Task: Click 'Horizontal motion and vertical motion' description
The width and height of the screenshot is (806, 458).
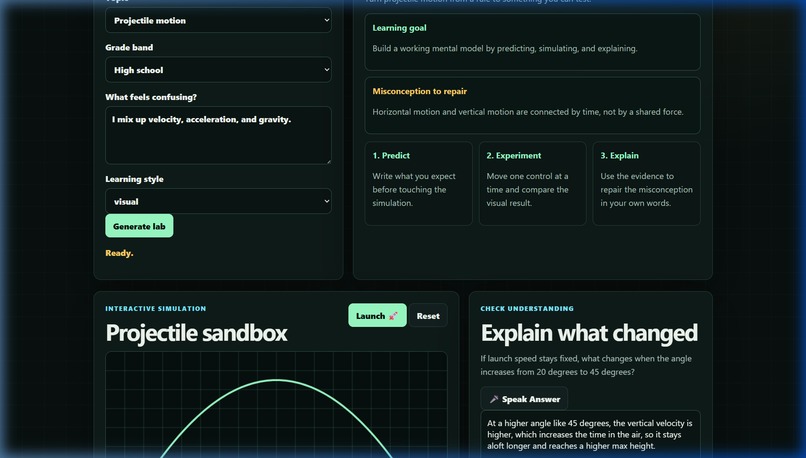Action: point(528,112)
